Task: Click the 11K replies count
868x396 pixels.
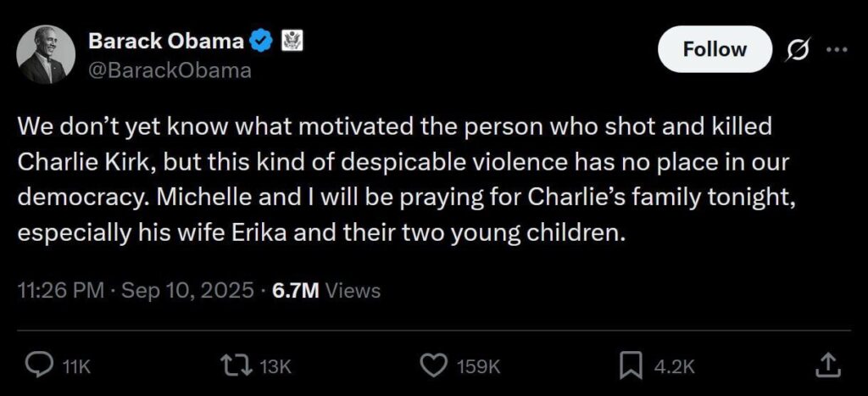Action: 76,366
